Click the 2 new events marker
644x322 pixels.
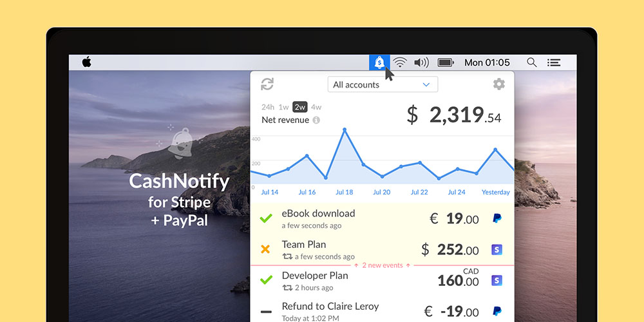point(382,265)
